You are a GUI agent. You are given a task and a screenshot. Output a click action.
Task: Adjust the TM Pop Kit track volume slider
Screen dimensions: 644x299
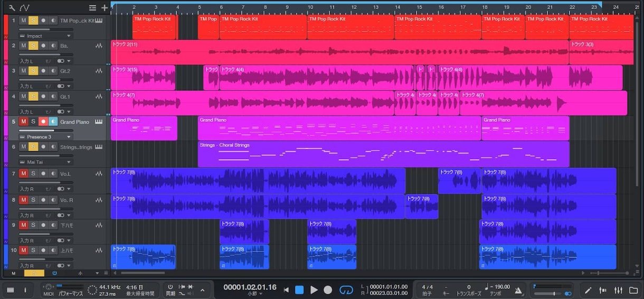coord(45,30)
